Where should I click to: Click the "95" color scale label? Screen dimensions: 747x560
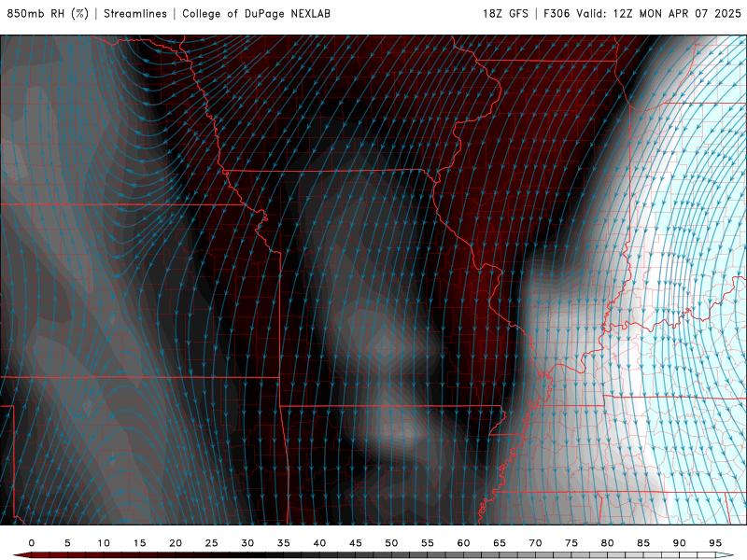click(715, 543)
